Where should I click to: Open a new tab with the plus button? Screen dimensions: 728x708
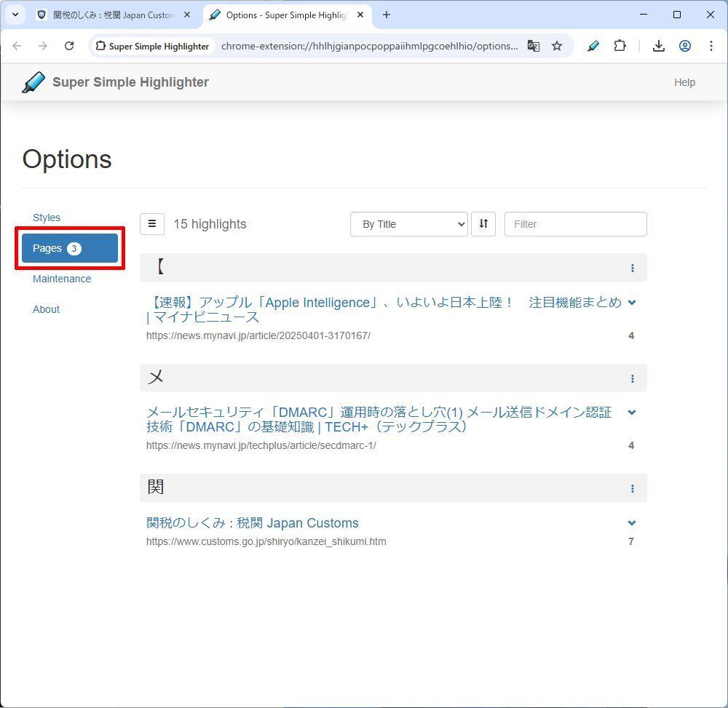click(x=387, y=15)
